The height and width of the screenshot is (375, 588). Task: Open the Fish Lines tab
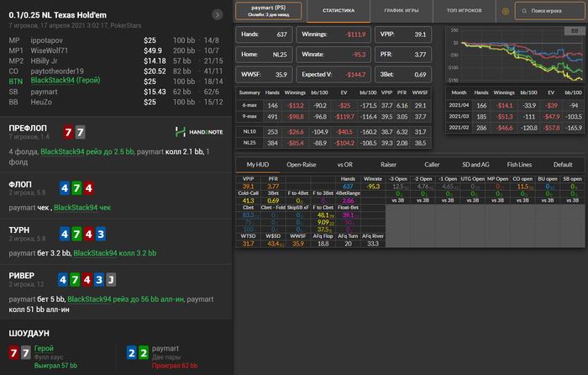coord(519,165)
